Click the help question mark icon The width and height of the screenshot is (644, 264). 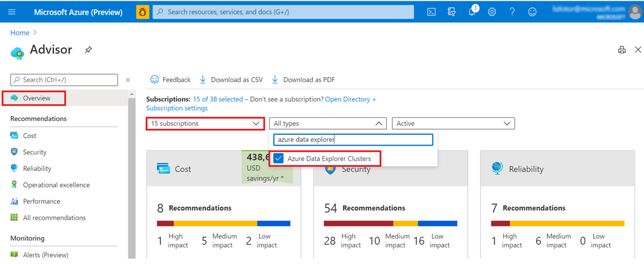(x=512, y=12)
